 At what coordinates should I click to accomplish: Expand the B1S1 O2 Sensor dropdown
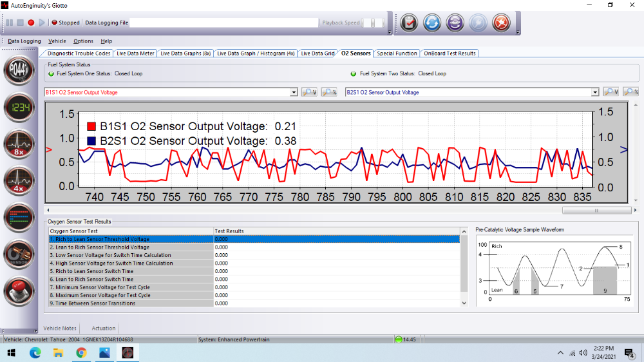(x=294, y=92)
